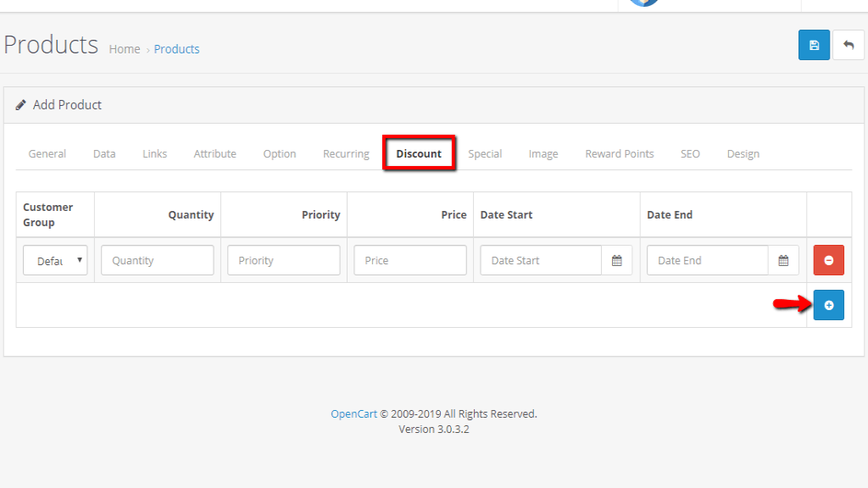Open the Customer Group dropdown

click(x=54, y=260)
